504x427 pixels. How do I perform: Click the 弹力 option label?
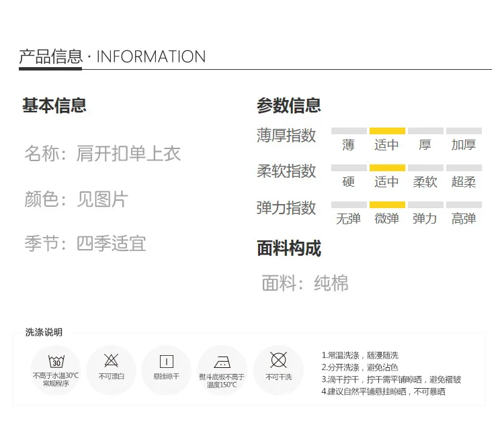(425, 219)
